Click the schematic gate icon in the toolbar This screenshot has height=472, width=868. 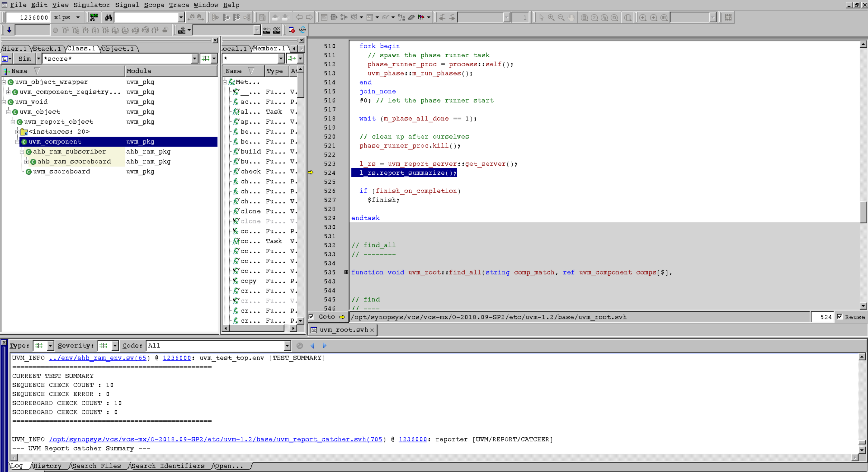point(334,17)
